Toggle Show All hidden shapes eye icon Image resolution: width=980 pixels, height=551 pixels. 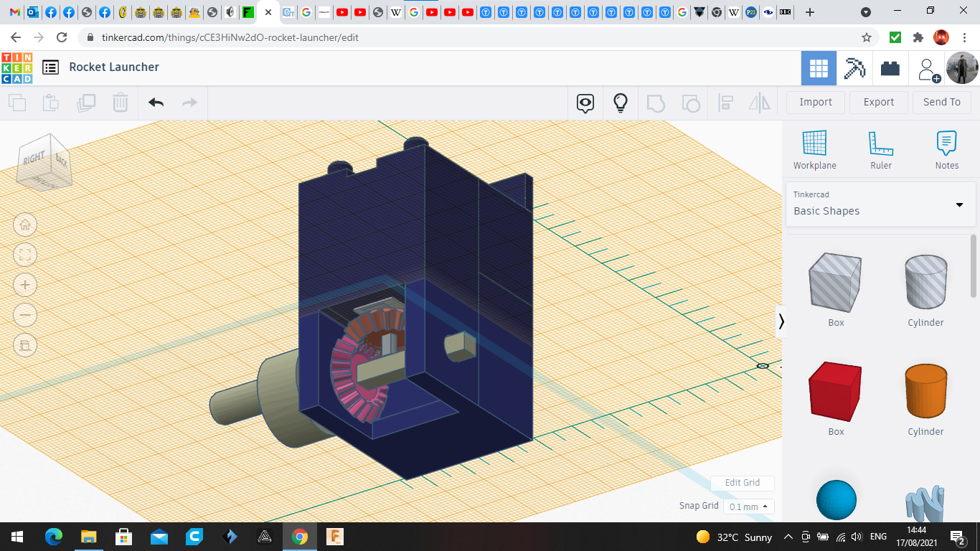[x=585, y=103]
